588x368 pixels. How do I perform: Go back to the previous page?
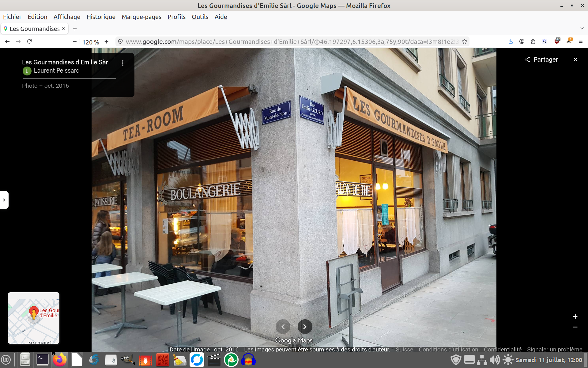tap(7, 41)
